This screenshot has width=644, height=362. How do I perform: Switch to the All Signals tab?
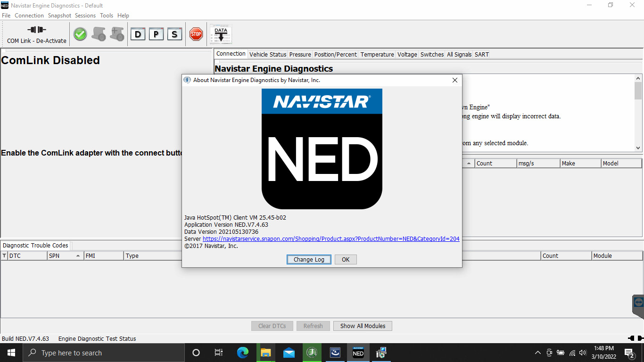pos(459,55)
